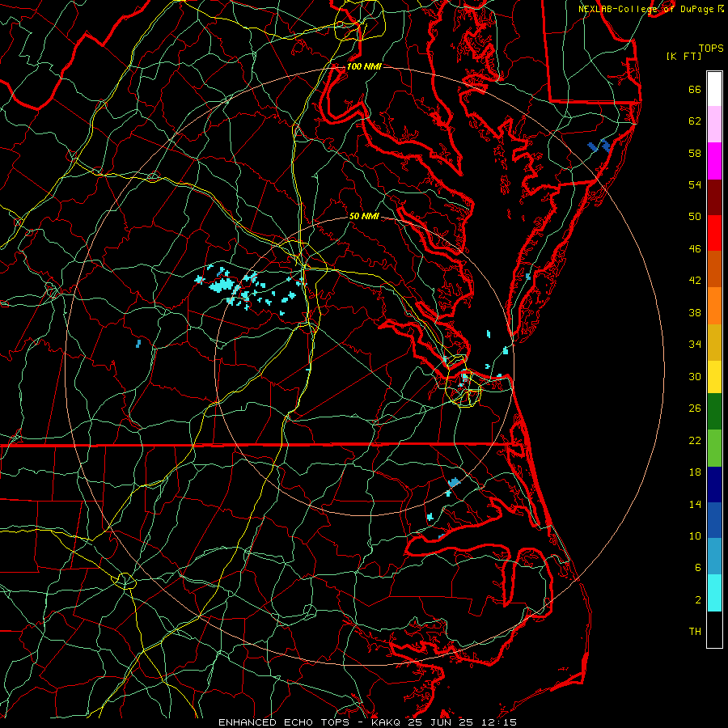Click the white swatch in the tops legend
Image resolution: width=728 pixels, height=728 pixels.
(x=714, y=89)
